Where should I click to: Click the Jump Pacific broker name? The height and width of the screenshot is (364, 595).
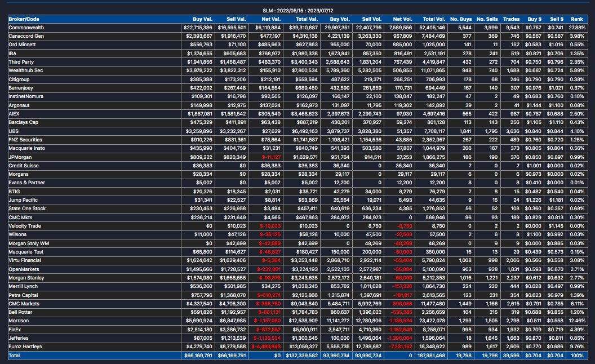(23, 200)
